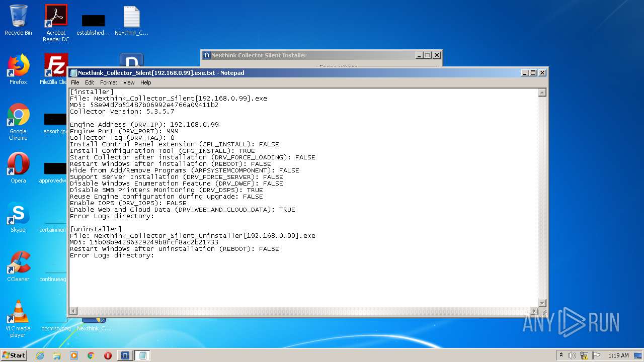Click Notepad horizontal scrollbar left arrow
Viewport: 644px width, 362px height.
click(x=73, y=311)
